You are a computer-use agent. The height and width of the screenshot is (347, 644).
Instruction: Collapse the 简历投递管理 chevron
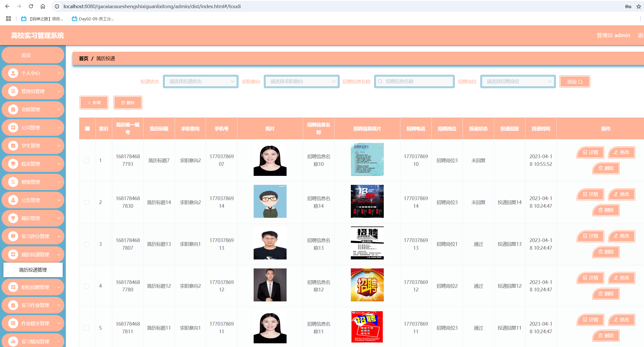59,254
